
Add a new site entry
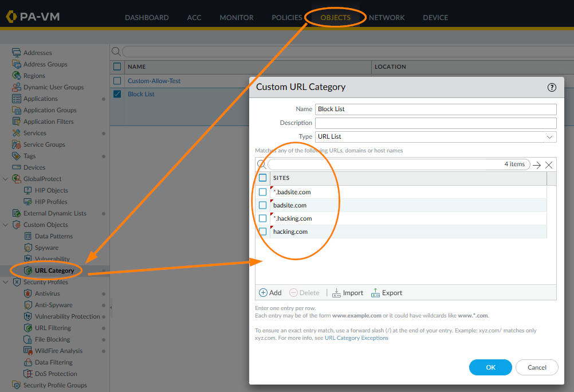(x=270, y=293)
